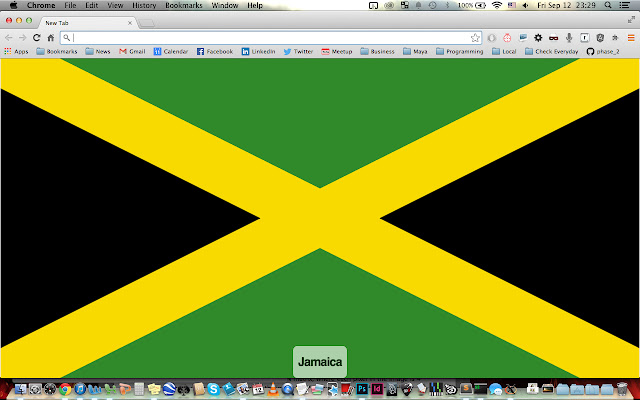
Task: Enter full screen with expand arrows
Action: point(631,20)
